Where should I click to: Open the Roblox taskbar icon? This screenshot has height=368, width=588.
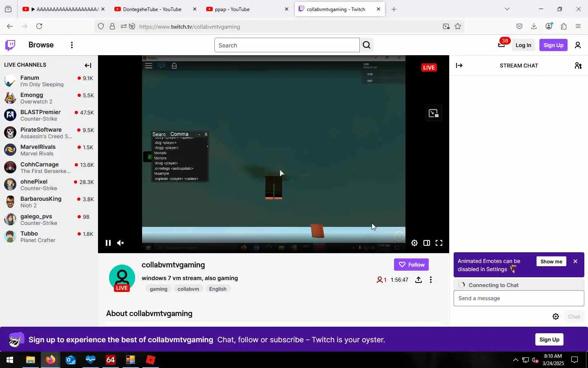pos(151,360)
